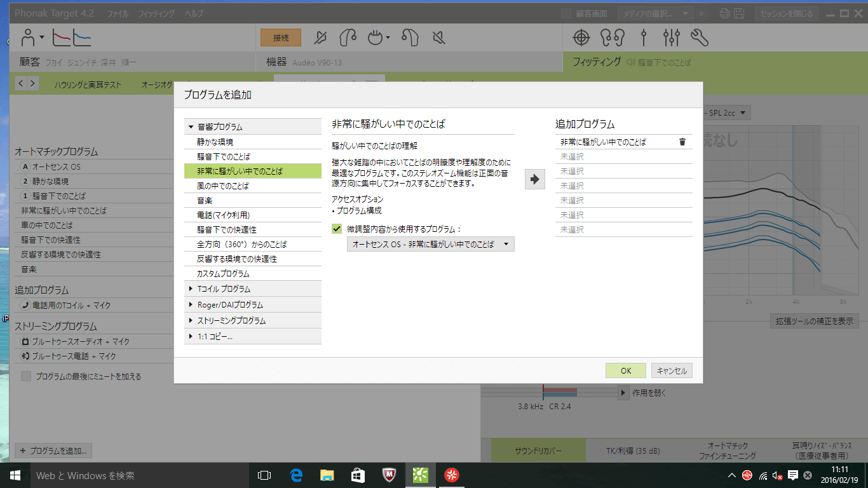Open Task View on the taskbar
This screenshot has width=868, height=488.
pyautogui.click(x=264, y=475)
